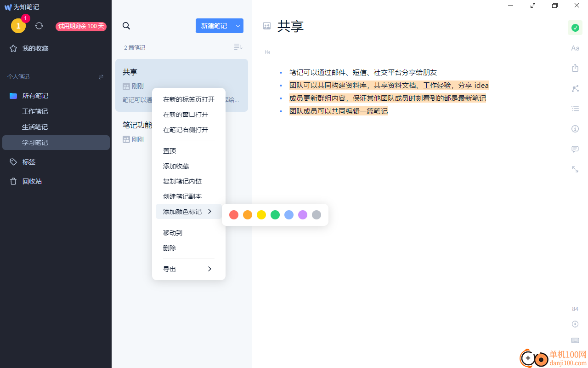Select 置顶 in the context menu
This screenshot has width=588, height=368.
(x=189, y=151)
